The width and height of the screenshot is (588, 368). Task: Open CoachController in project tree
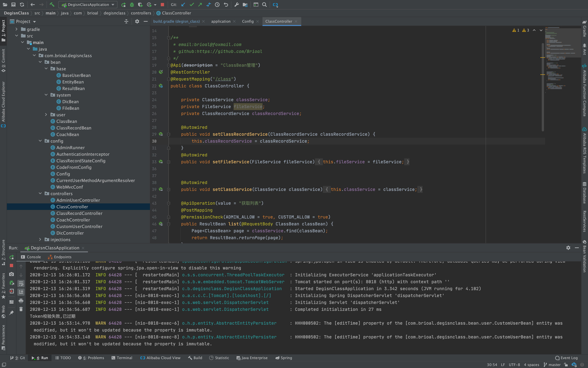coord(73,220)
